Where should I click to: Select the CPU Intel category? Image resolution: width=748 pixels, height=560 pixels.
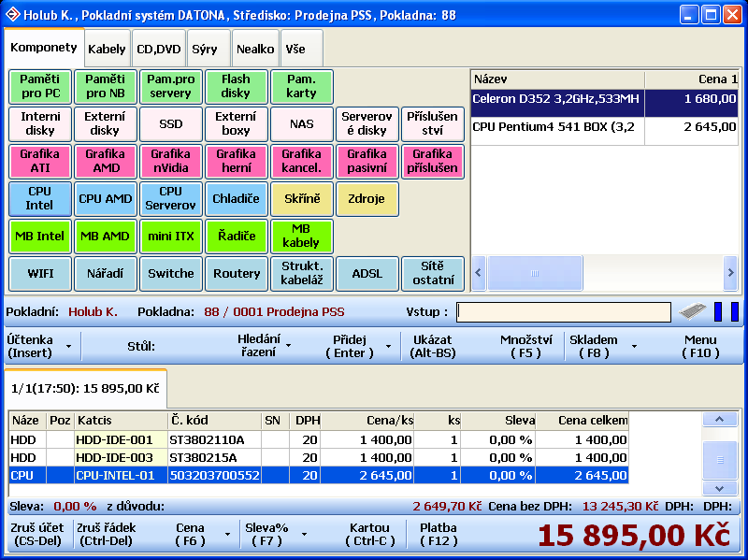[x=40, y=198]
